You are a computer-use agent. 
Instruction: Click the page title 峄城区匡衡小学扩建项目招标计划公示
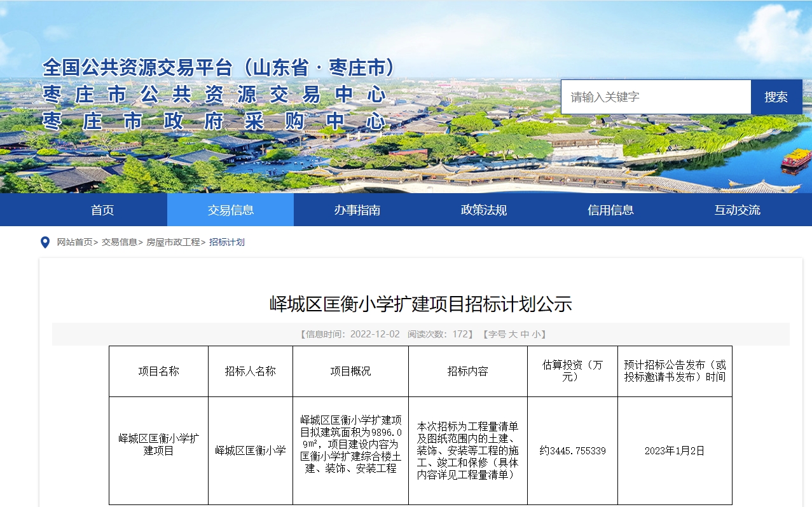[x=420, y=304]
